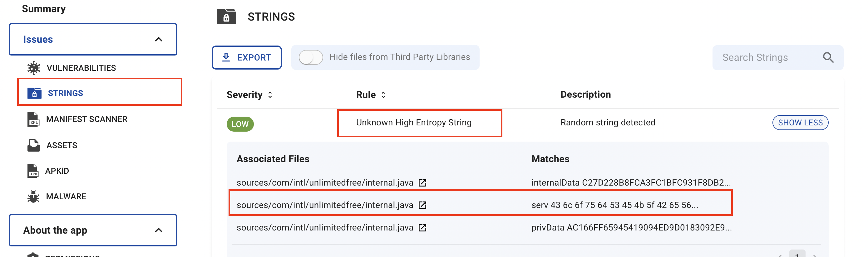Click the APKiD file icon
Image resolution: width=868 pixels, height=257 pixels.
33,171
